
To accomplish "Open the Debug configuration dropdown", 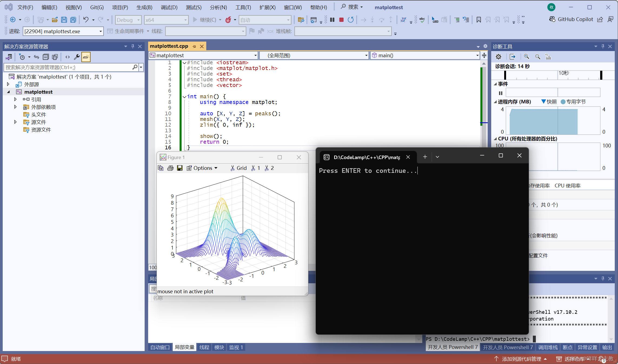I will [x=128, y=20].
